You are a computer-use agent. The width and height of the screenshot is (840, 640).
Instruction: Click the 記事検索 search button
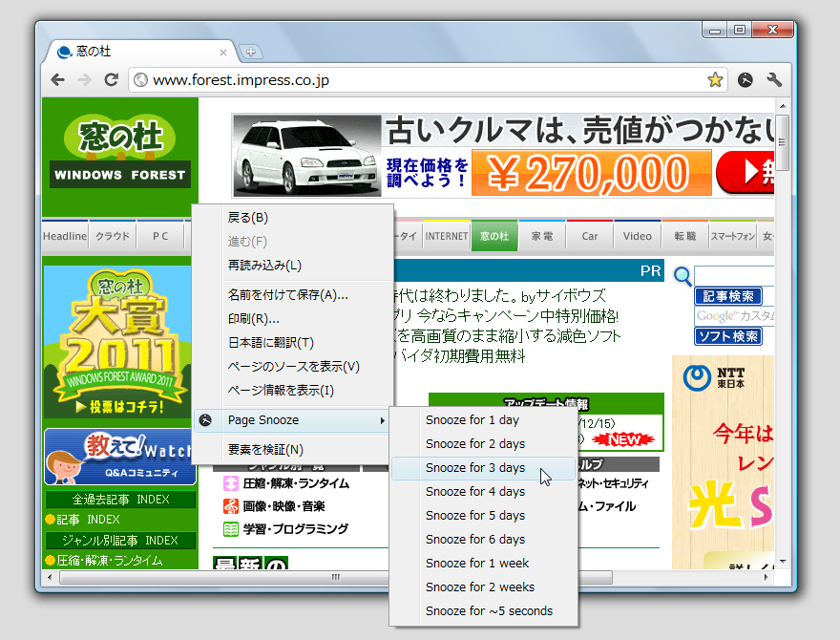pos(727,296)
